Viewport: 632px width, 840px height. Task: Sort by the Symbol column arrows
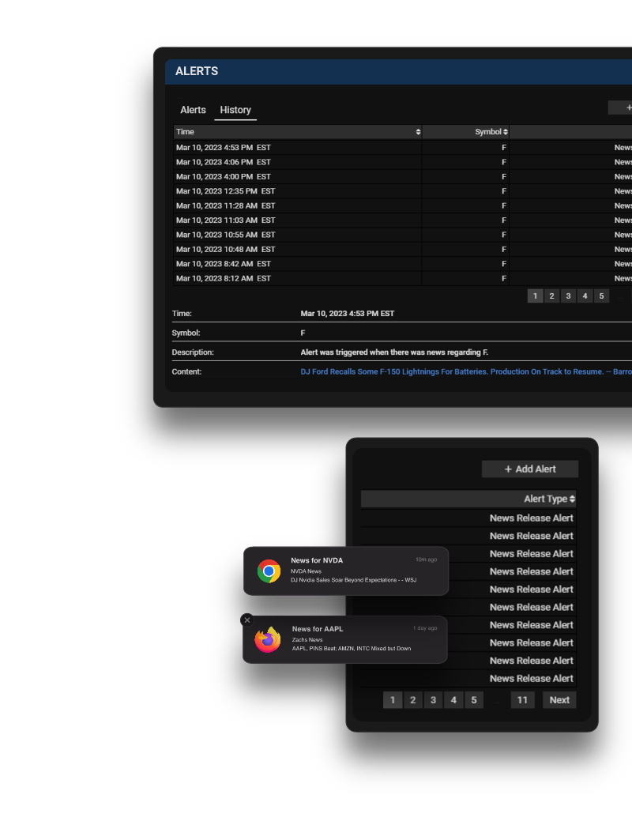pyautogui.click(x=506, y=132)
